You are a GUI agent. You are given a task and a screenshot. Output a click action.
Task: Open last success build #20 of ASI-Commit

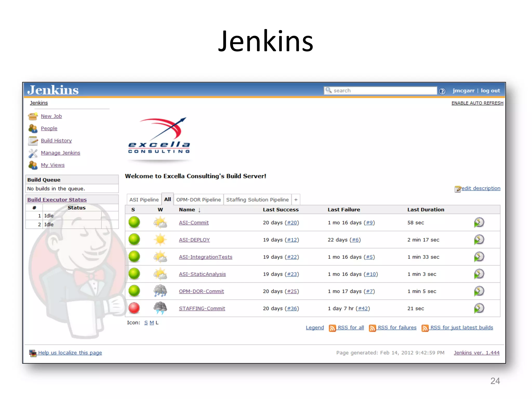pos(292,223)
